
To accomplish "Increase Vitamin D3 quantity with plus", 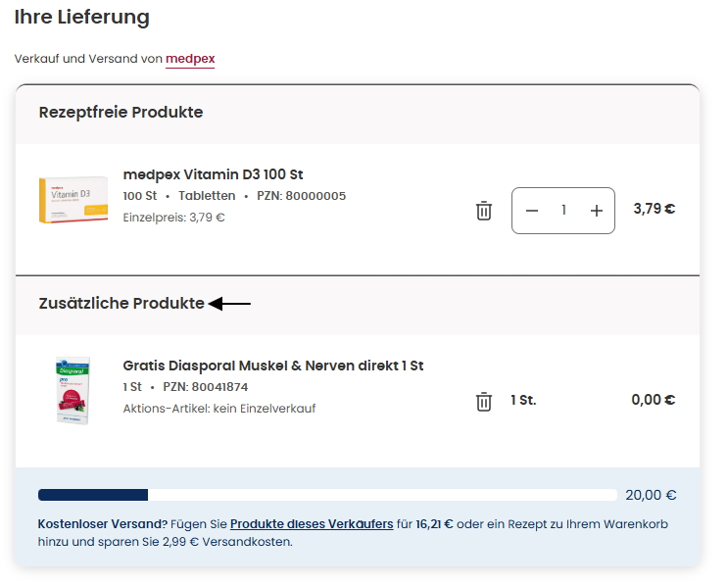I will 597,211.
